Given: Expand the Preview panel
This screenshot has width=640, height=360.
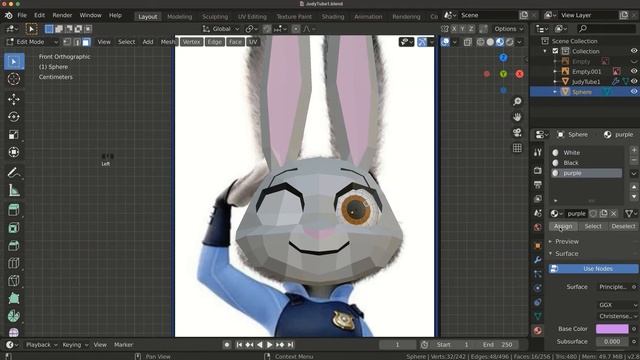Looking at the screenshot, I should (x=567, y=241).
